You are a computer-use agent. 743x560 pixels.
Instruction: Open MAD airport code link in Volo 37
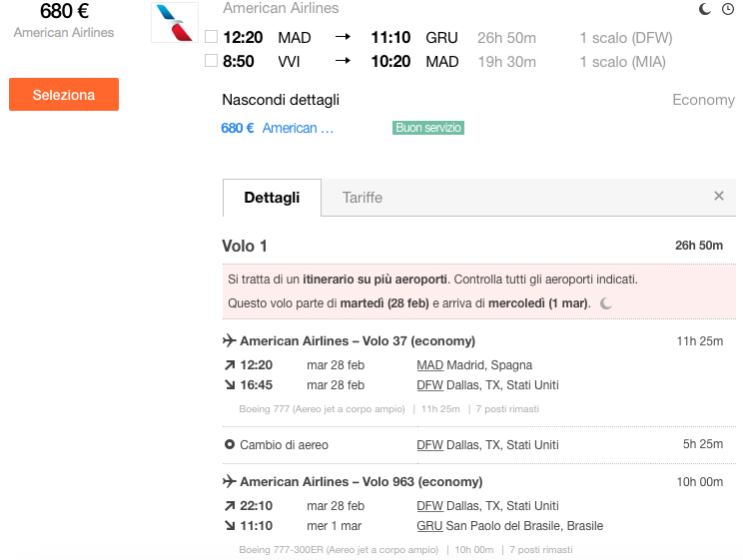(x=430, y=365)
